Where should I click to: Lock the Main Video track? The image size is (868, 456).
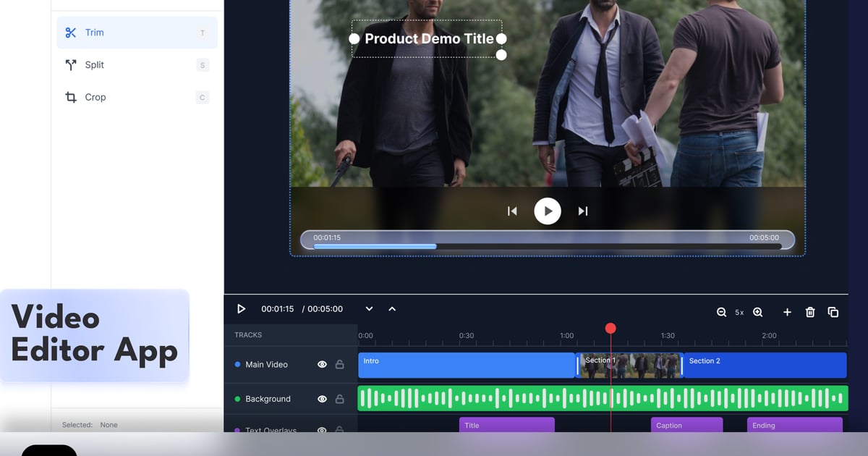tap(340, 365)
